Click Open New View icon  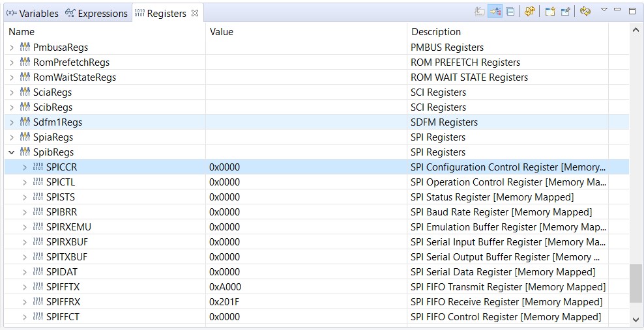(x=550, y=12)
